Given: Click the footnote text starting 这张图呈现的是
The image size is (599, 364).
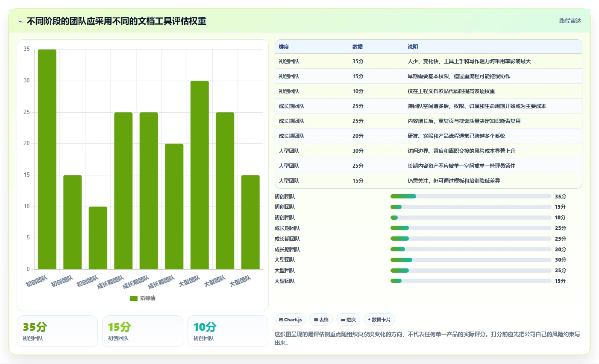Looking at the screenshot, I should [x=427, y=338].
